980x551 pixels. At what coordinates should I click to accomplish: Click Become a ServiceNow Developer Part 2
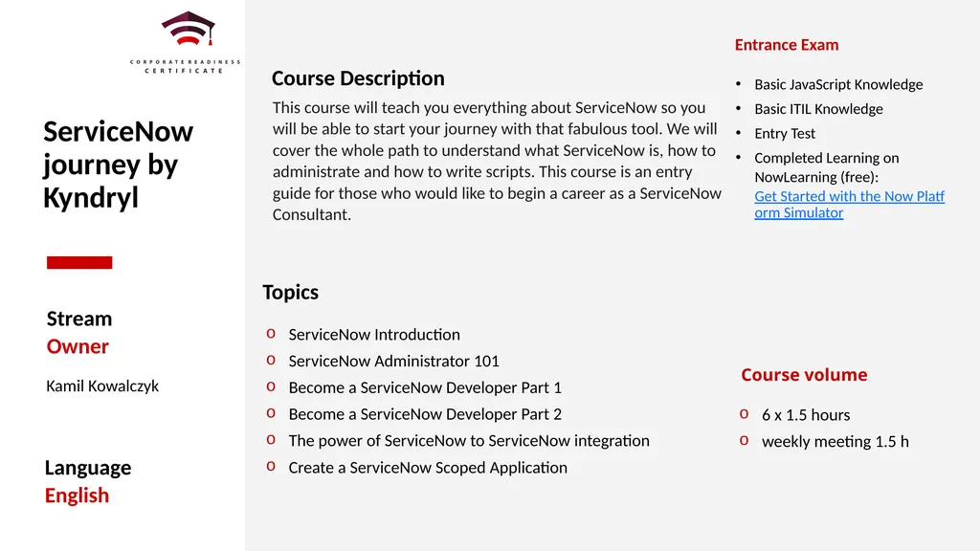(x=425, y=414)
